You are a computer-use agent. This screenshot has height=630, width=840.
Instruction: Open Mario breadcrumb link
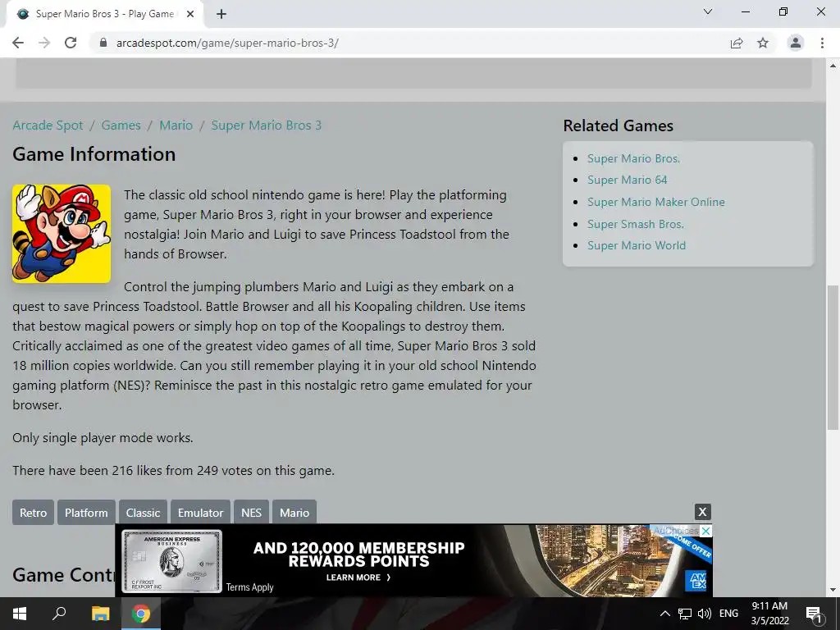pyautogui.click(x=176, y=125)
